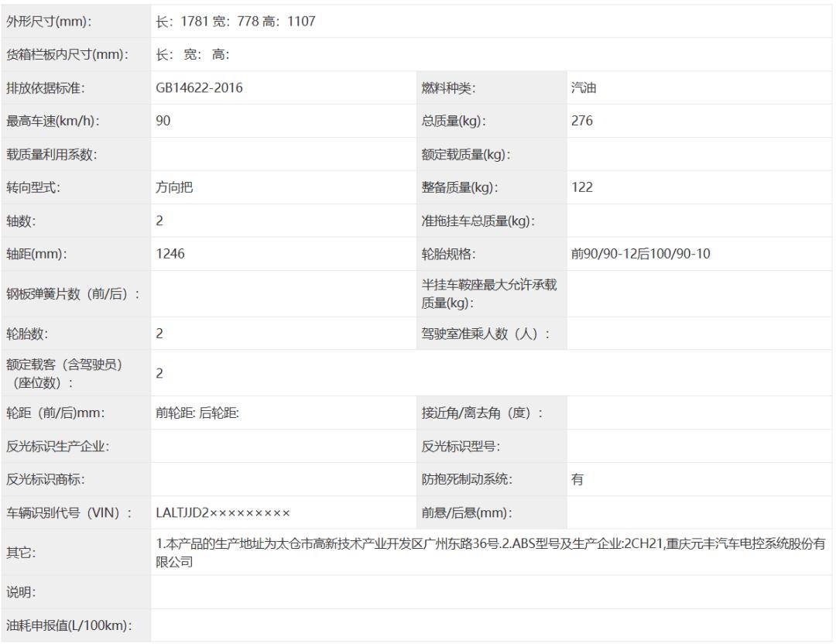Select the max speed value 90
Screen dimensions: 836x644
click(163, 121)
